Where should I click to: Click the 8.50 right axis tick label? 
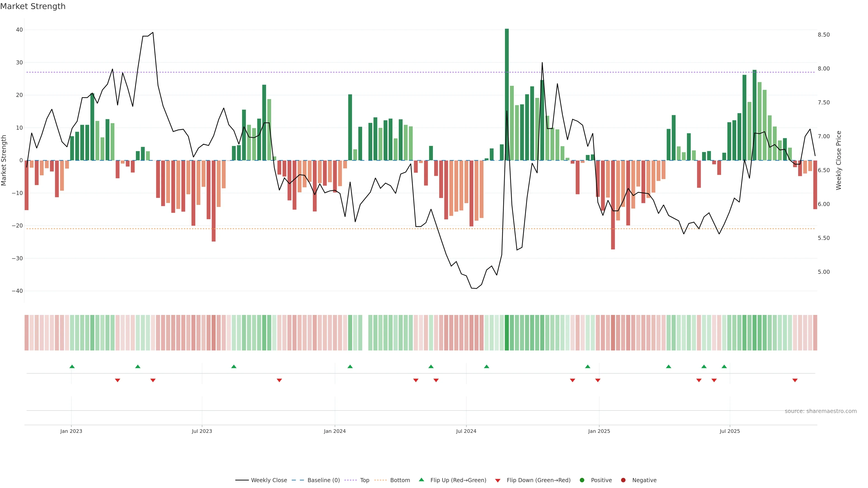click(823, 35)
